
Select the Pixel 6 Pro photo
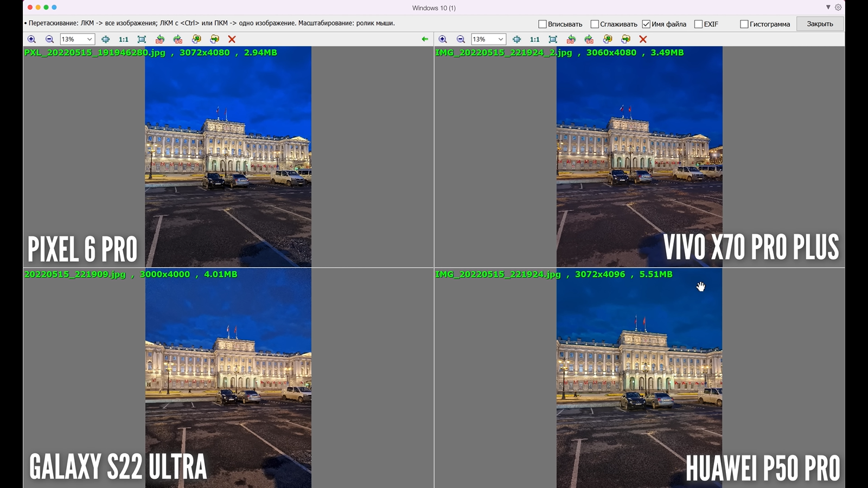228,157
